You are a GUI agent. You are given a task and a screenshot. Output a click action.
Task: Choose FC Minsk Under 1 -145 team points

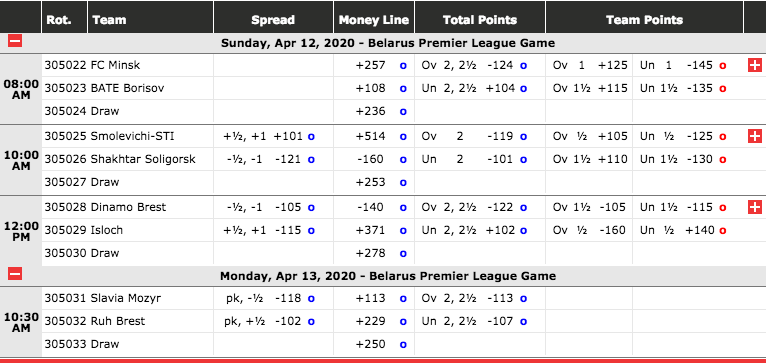723,65
